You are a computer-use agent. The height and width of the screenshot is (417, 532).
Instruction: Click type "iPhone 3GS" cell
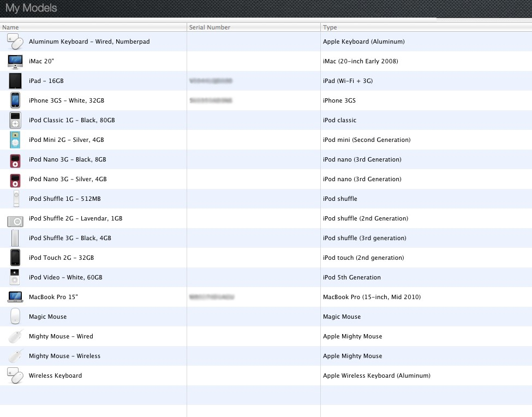(x=339, y=100)
